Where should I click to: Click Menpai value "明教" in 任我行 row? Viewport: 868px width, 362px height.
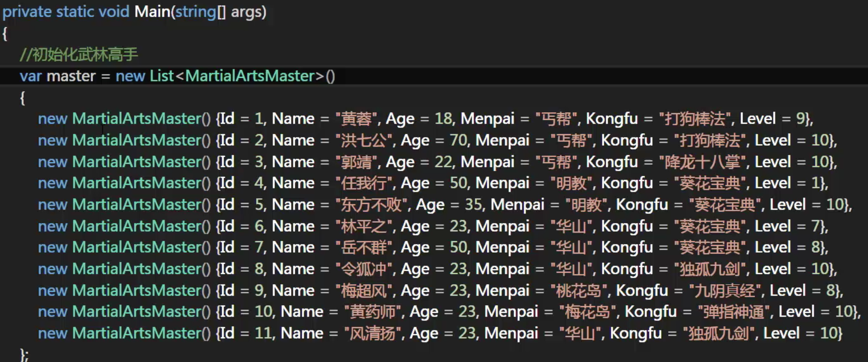point(572,183)
